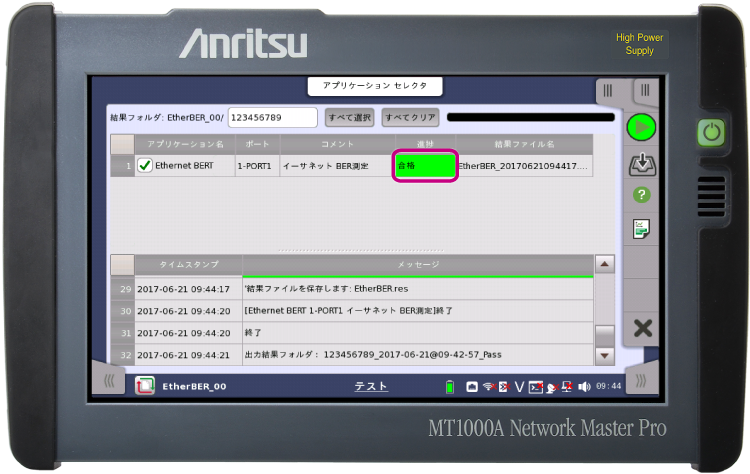Viewport: 750px width, 474px height.
Task: Select the right ||| tab above the sidebar
Action: (x=645, y=90)
